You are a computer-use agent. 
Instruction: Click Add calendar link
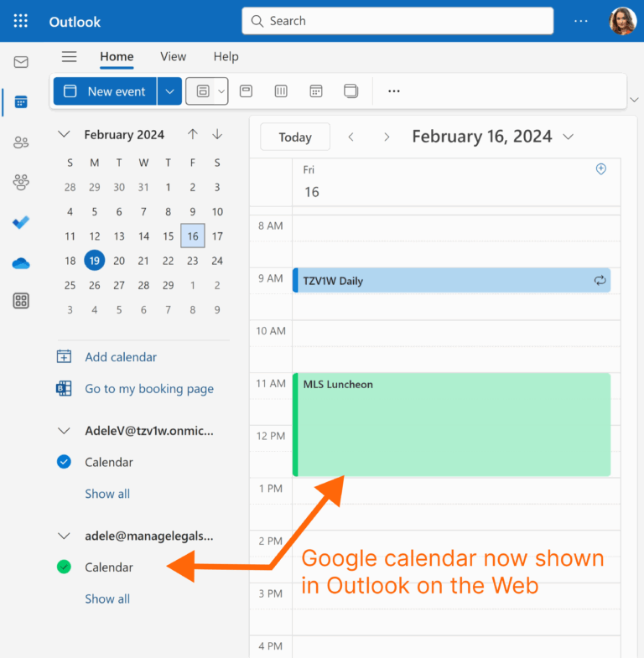121,357
